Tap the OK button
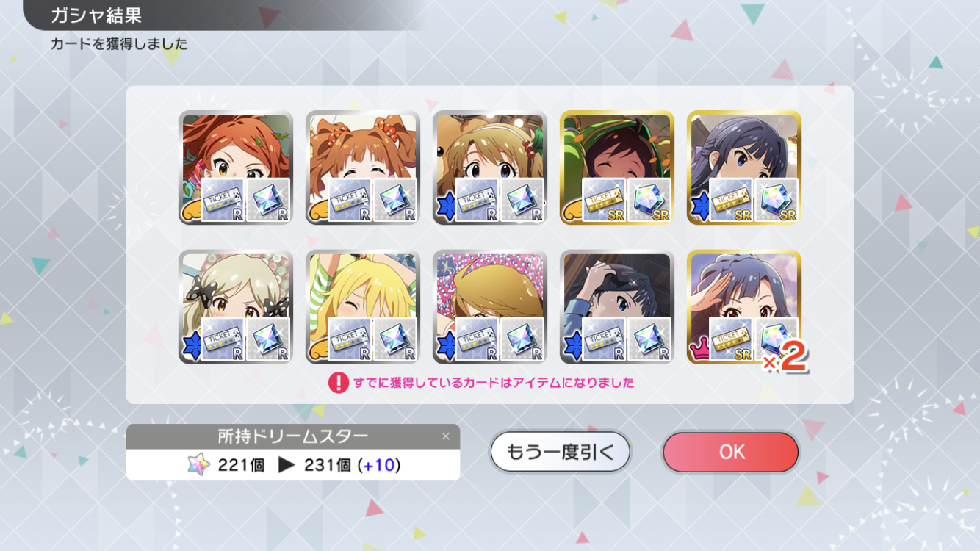Screen dimensions: 980x551 (x=730, y=452)
